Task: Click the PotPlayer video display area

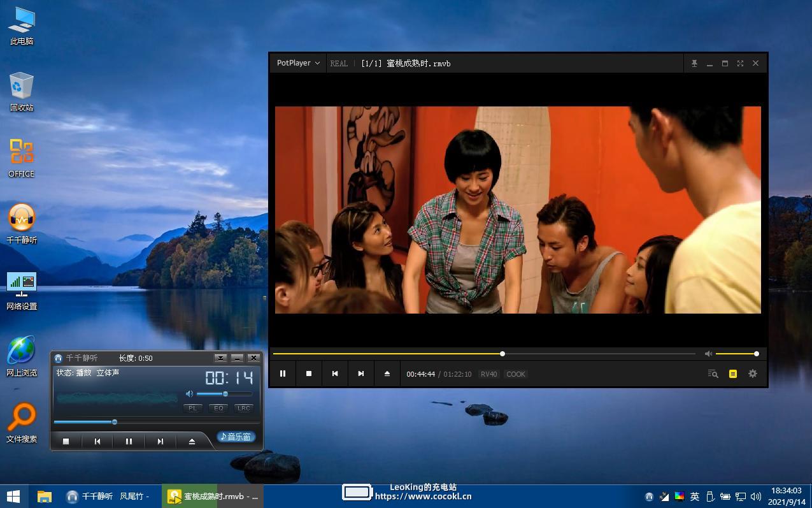Action: click(518, 210)
